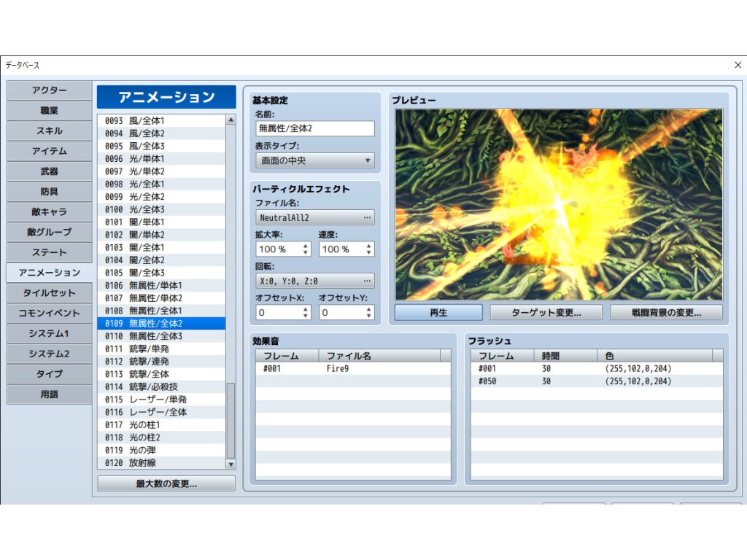This screenshot has width=747, height=560.
Task: Select animation 0110 無属性/全体3 in the list
Action: tap(160, 336)
